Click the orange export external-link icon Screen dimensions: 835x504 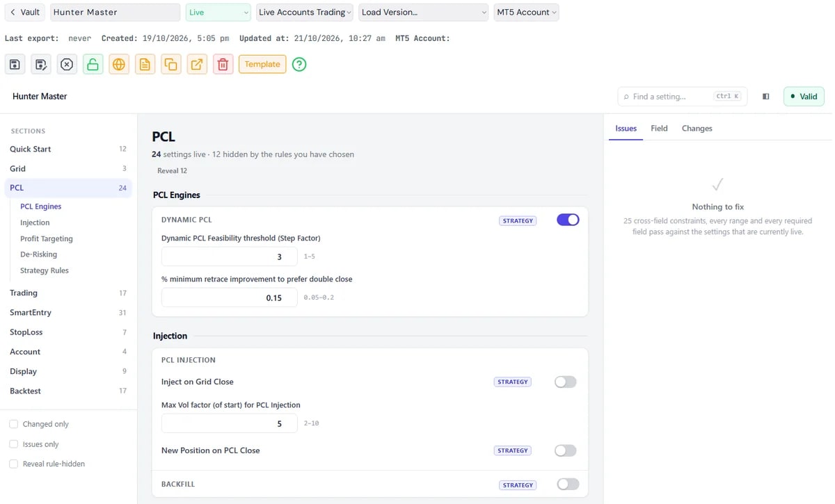tap(197, 65)
